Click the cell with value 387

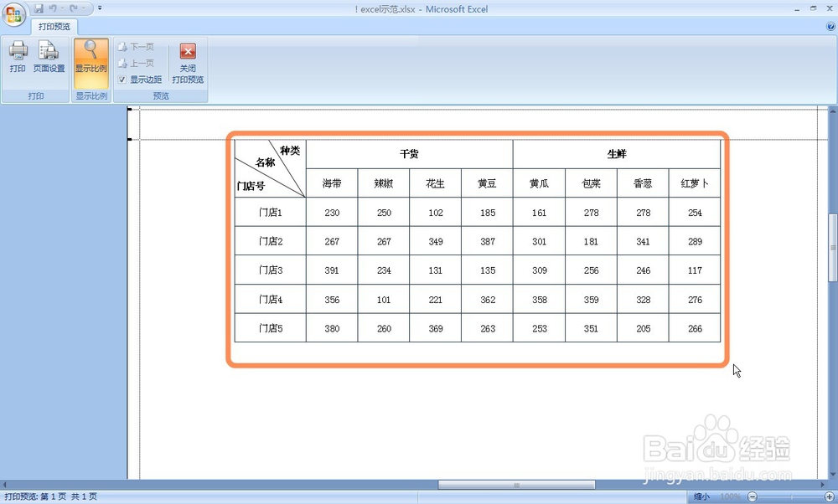coord(488,241)
